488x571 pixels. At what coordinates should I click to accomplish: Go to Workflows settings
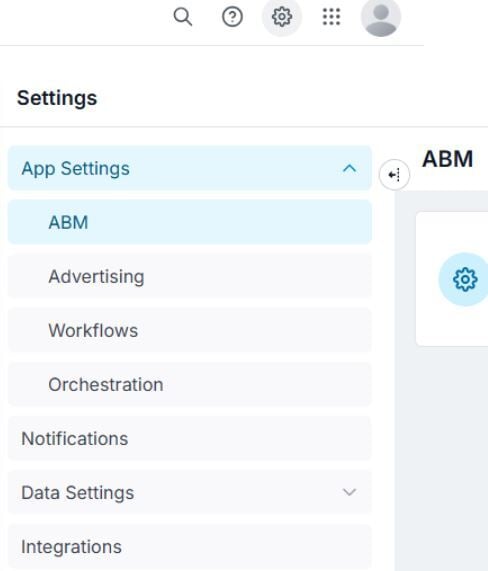190,330
